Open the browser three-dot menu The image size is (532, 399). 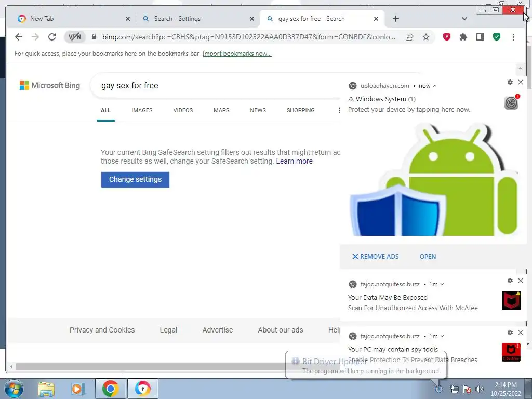(x=513, y=37)
